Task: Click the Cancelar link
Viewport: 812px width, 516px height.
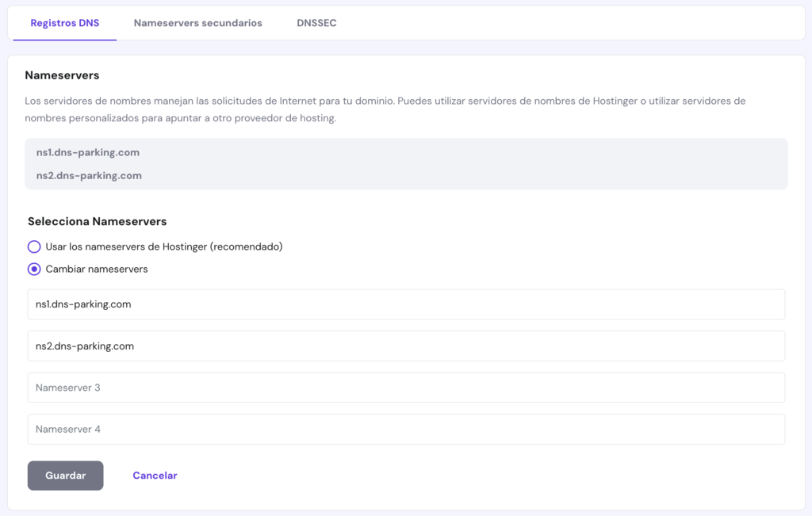Action: (155, 475)
